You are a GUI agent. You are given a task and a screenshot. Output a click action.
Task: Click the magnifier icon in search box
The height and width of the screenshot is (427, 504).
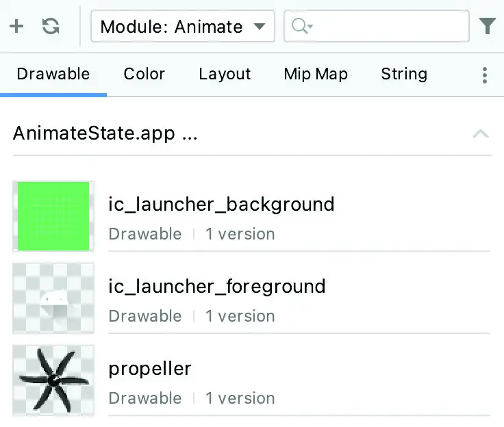[x=301, y=26]
